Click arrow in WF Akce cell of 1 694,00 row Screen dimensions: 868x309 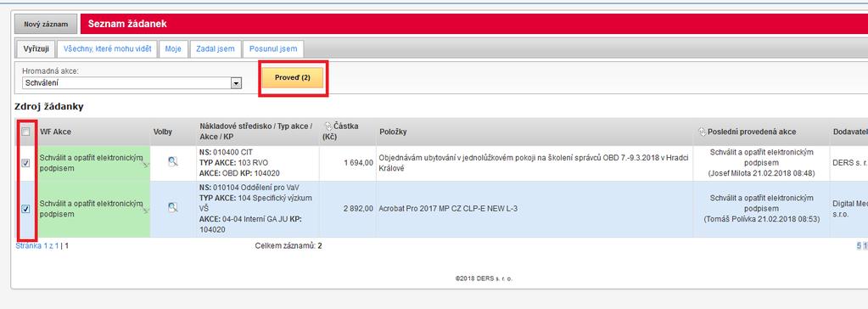coord(146,165)
